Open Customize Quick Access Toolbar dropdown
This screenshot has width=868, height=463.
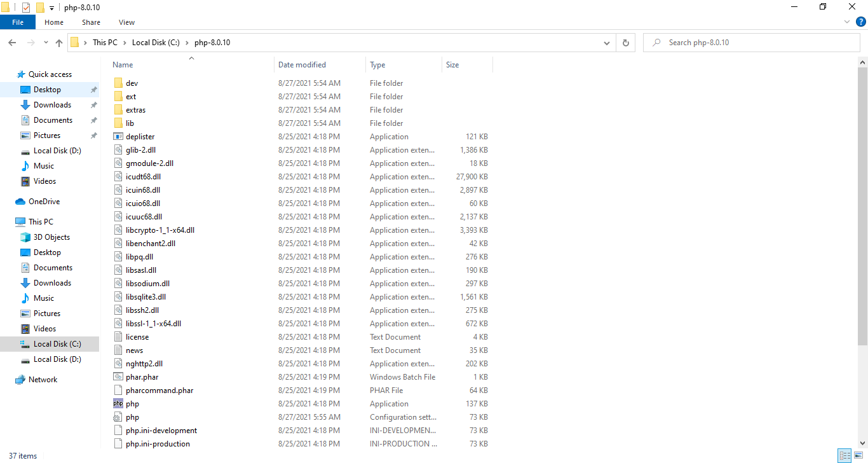pyautogui.click(x=52, y=8)
